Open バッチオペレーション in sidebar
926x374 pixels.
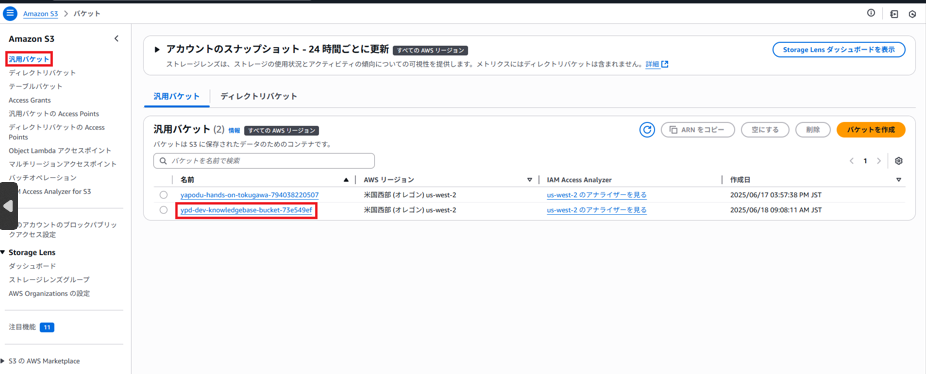pyautogui.click(x=43, y=177)
